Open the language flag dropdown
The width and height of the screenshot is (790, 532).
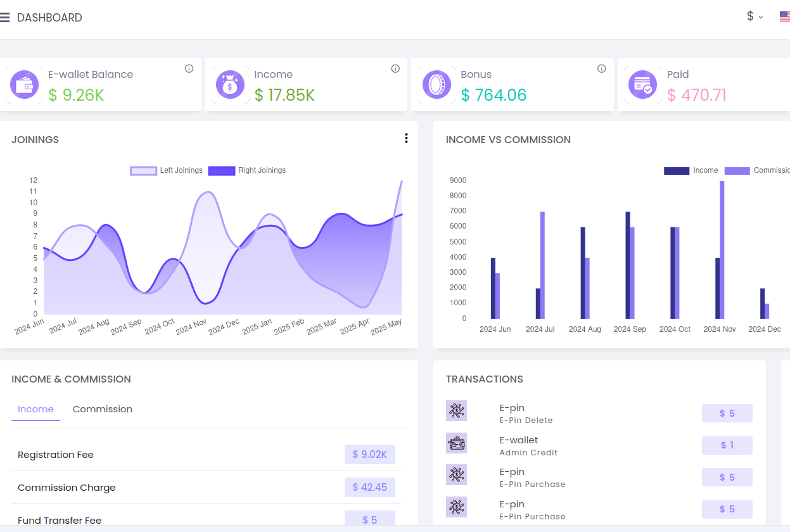[x=784, y=16]
